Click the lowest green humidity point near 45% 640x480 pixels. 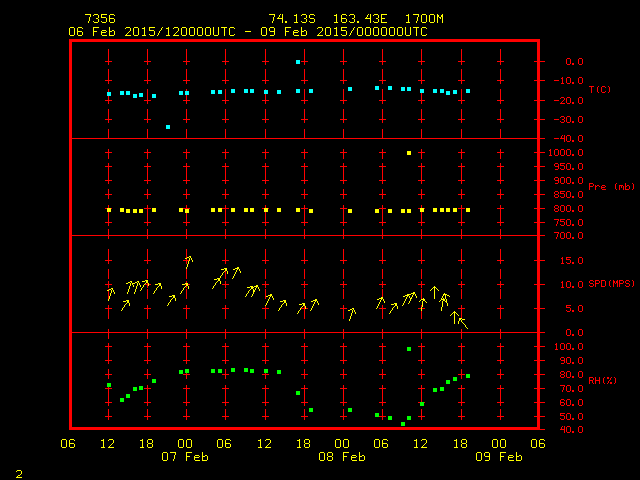point(403,424)
